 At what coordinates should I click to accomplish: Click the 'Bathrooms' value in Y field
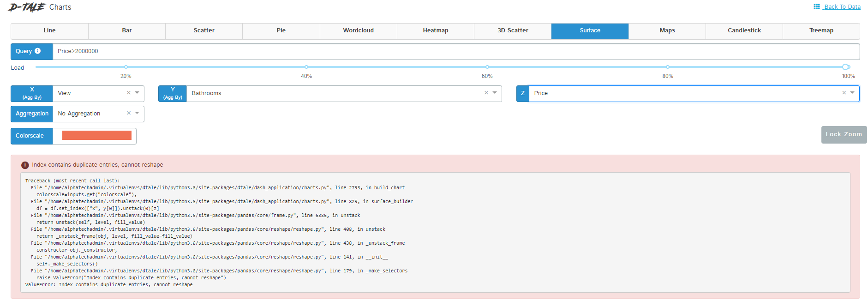[206, 93]
